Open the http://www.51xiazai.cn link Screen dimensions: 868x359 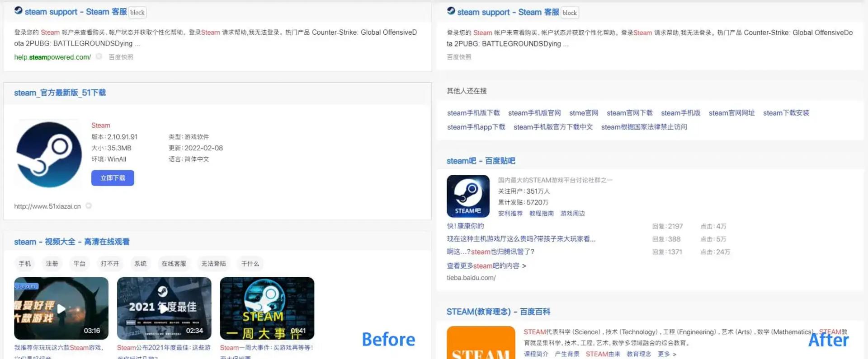(x=47, y=206)
